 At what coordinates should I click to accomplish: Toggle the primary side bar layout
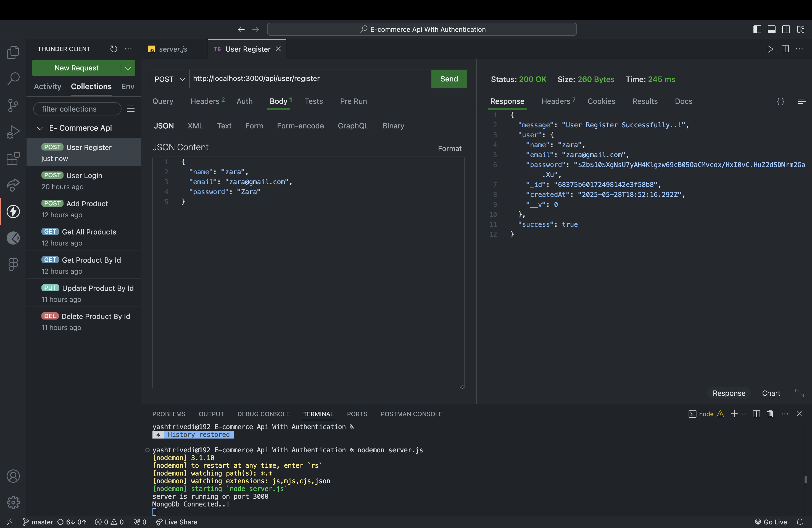[x=757, y=29]
